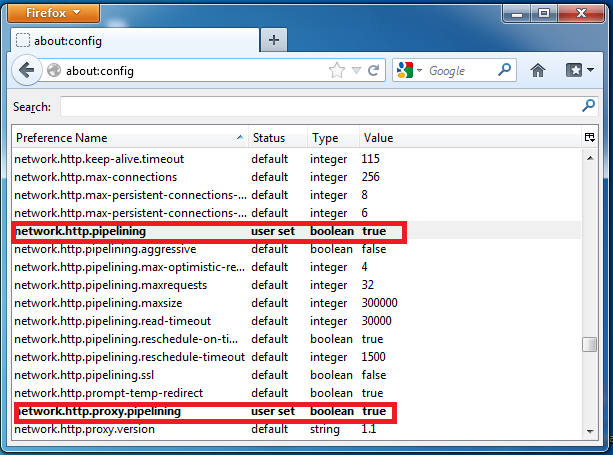Open the history dropdown in URL bar
This screenshot has width=613, height=455.
356,71
